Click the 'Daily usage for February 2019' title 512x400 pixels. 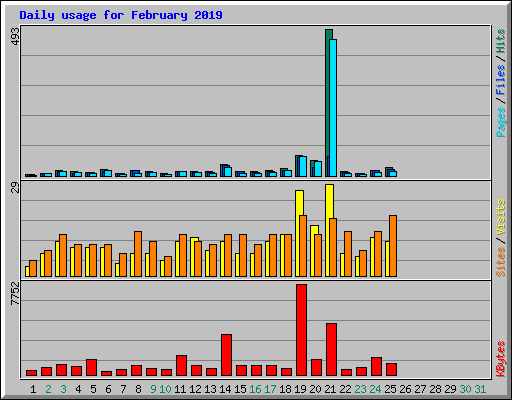121,16
